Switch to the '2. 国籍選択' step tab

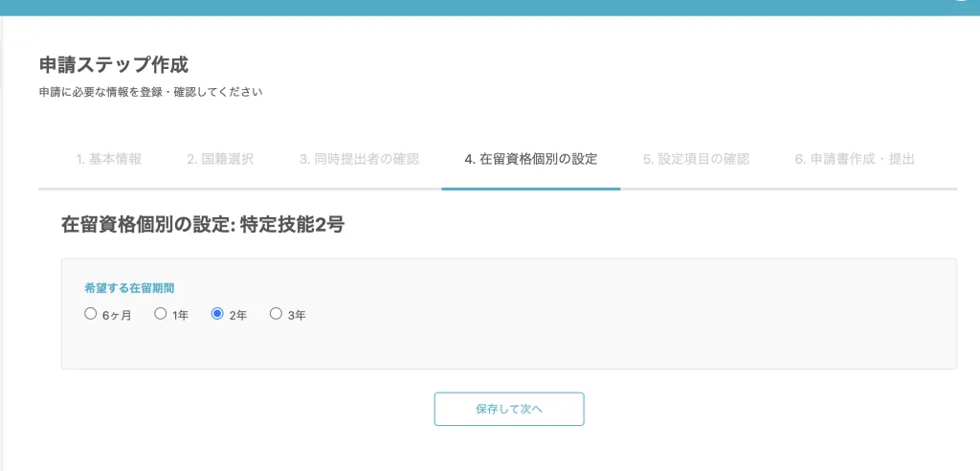pos(220,160)
